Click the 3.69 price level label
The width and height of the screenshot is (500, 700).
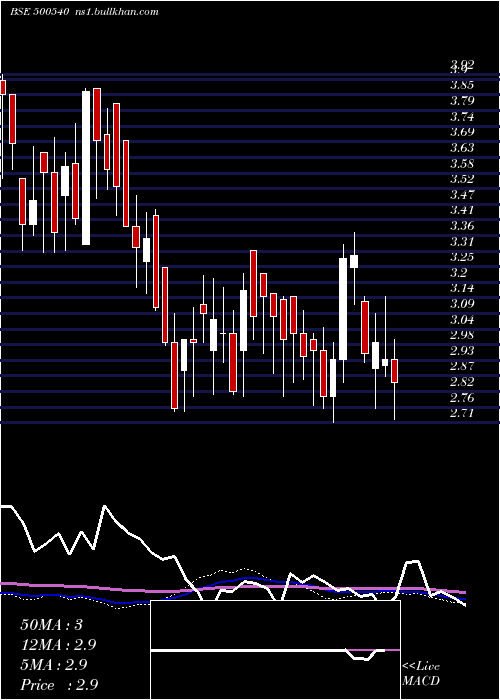(x=462, y=132)
